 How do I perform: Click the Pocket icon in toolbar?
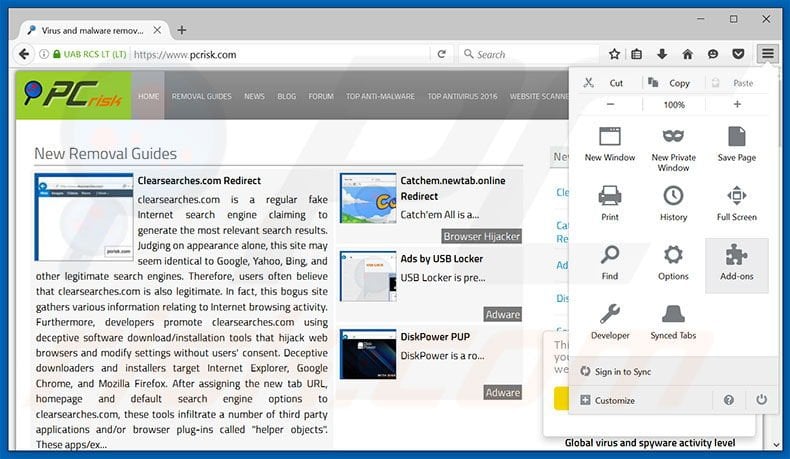(x=738, y=54)
